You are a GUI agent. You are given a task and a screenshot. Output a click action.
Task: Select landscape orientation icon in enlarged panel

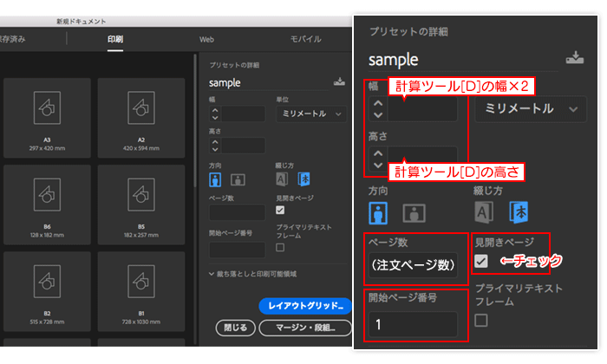[x=414, y=211]
